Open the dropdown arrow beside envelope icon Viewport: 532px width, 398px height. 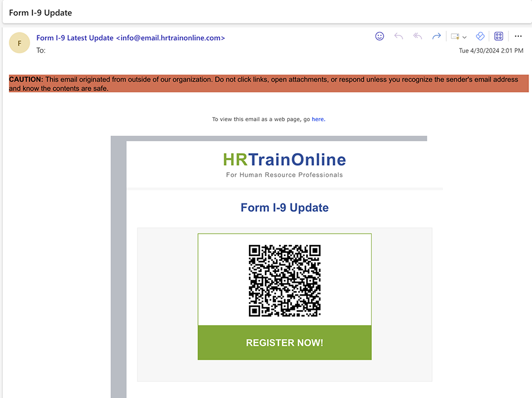[x=465, y=37]
